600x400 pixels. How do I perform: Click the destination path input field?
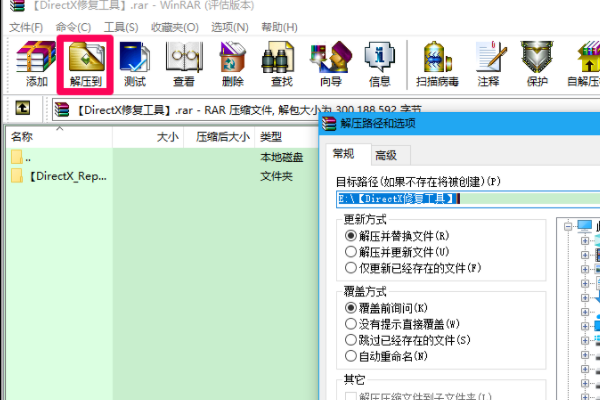pyautogui.click(x=468, y=199)
